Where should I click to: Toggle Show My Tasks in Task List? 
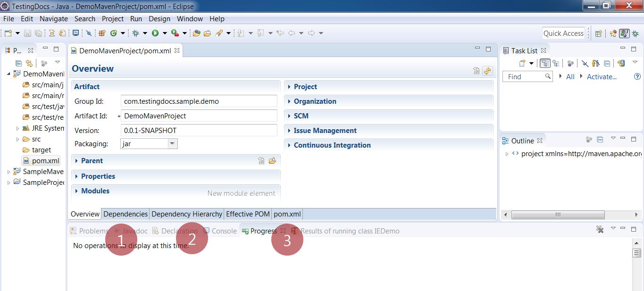pyautogui.click(x=595, y=63)
